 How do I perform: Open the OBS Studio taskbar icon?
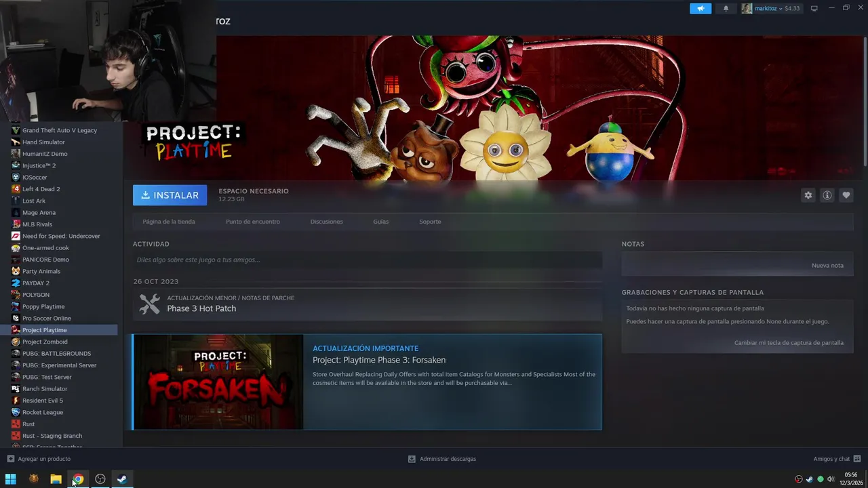(x=100, y=479)
